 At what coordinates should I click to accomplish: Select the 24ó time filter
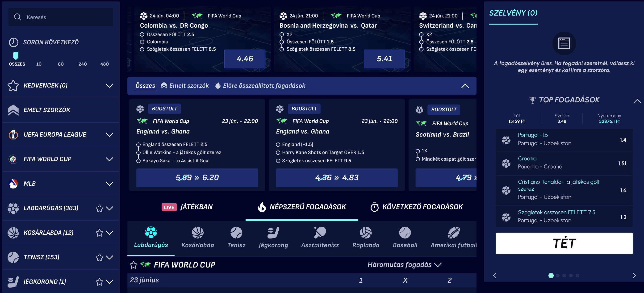tap(83, 64)
